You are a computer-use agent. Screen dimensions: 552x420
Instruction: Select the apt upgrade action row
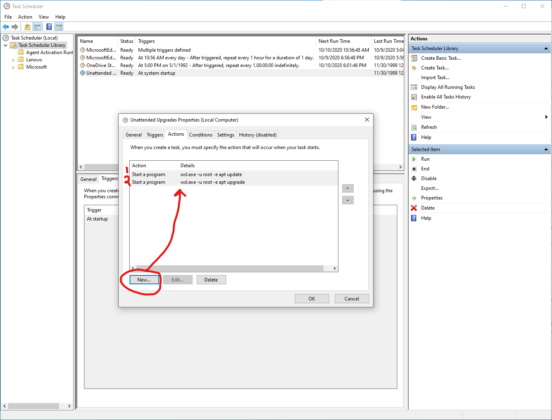pos(234,182)
